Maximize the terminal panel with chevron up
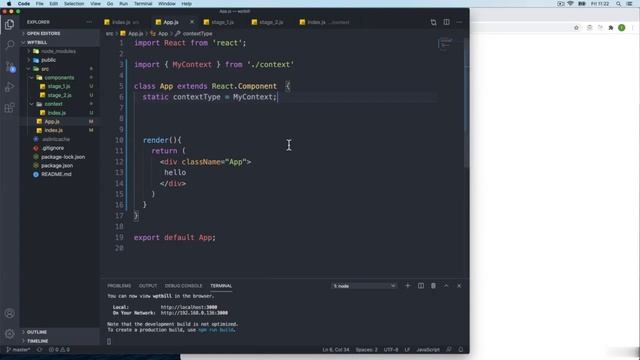640x360 pixels. coord(446,286)
